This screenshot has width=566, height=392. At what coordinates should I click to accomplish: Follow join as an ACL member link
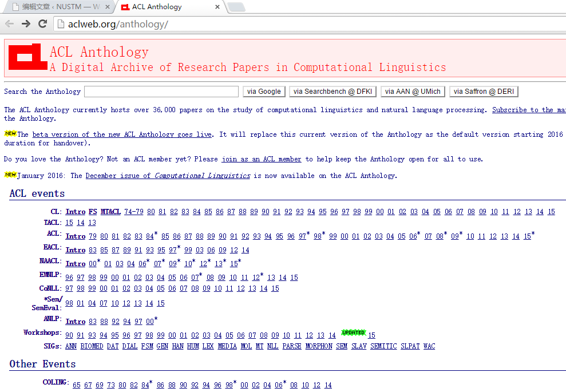pyautogui.click(x=262, y=159)
